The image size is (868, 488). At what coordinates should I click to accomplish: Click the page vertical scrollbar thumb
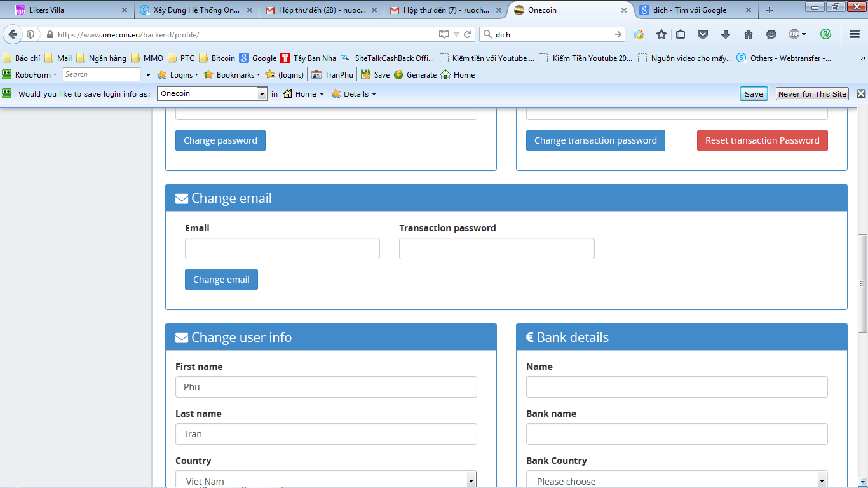coord(862,283)
